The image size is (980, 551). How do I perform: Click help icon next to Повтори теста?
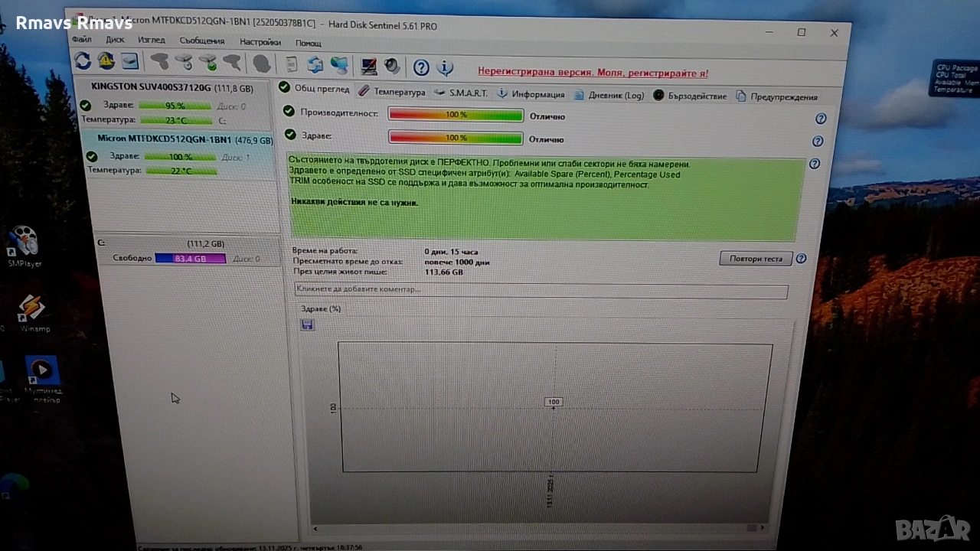click(x=801, y=259)
